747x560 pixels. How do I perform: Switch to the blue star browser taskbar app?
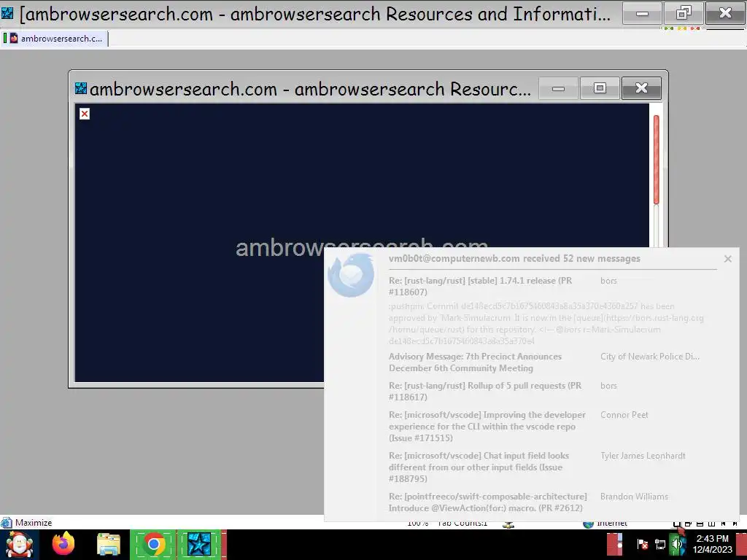(x=200, y=544)
